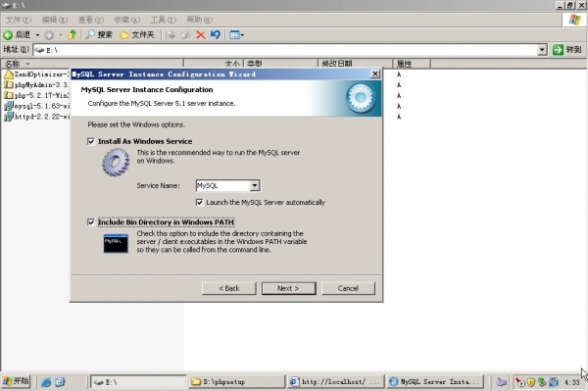Go up one folder level icon
This screenshot has width=588, height=391.
[72, 35]
